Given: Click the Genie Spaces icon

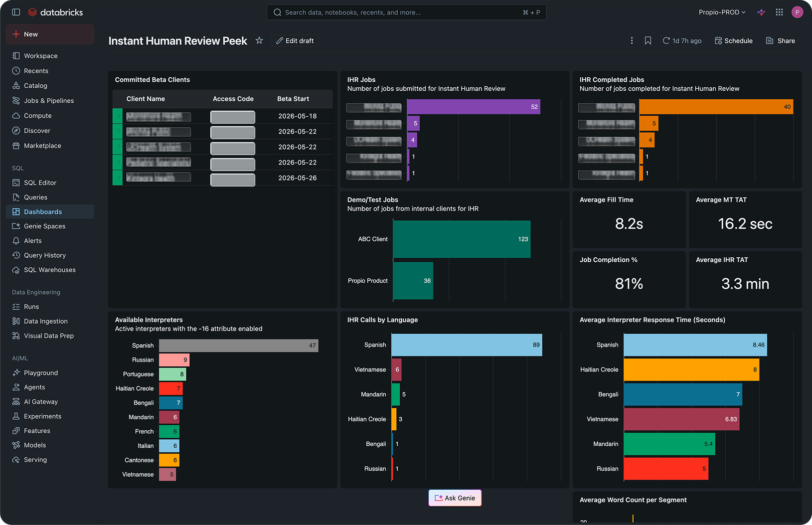Looking at the screenshot, I should point(16,226).
